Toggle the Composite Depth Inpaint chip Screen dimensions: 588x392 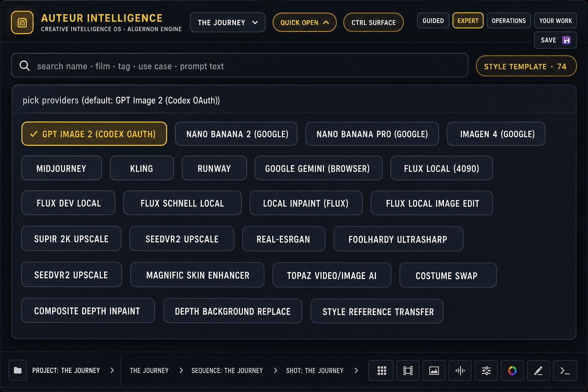[x=88, y=310]
